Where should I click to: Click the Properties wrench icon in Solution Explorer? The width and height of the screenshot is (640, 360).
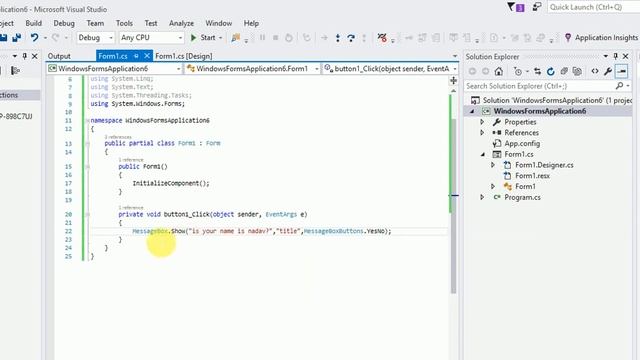click(x=608, y=71)
